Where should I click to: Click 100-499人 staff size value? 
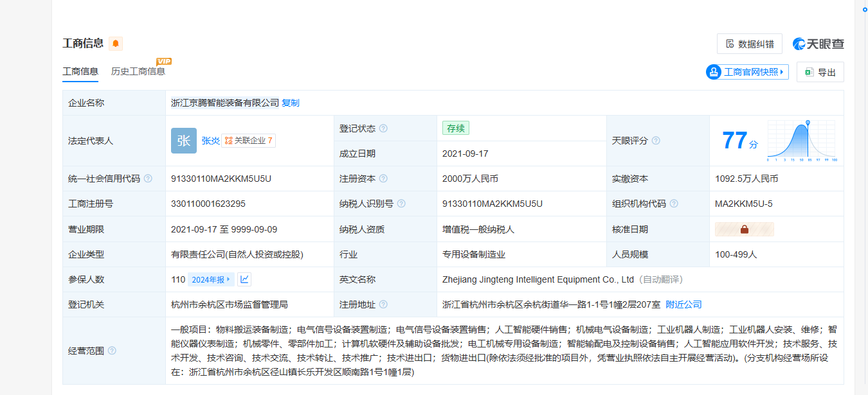click(736, 254)
